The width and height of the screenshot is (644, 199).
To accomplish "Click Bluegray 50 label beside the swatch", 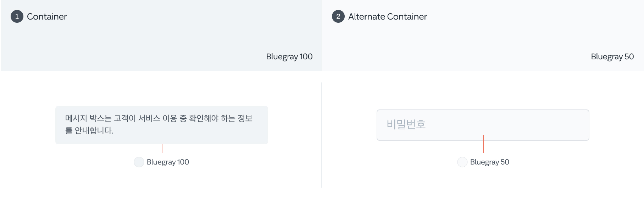I will 489,162.
